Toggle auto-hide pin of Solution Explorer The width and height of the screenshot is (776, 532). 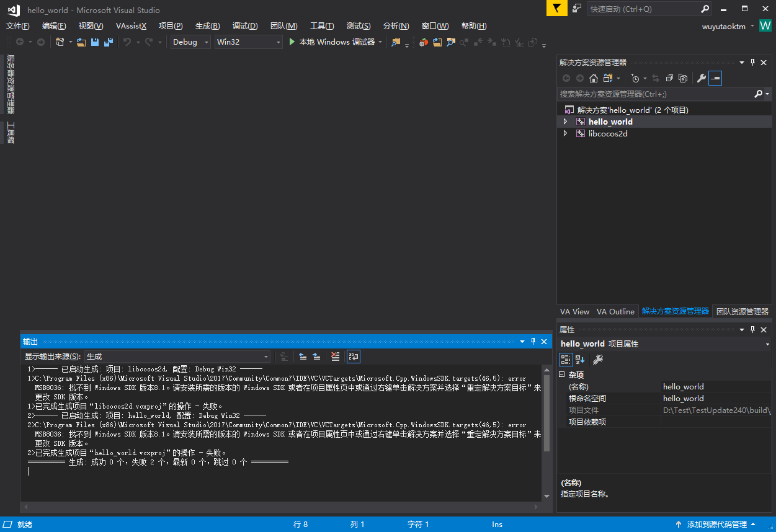point(753,62)
